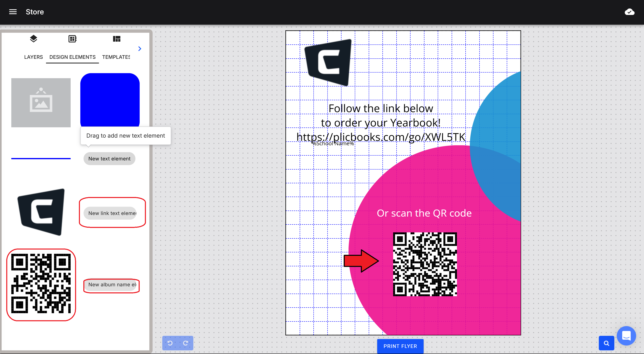
Task: Click the undo button
Action: [x=170, y=343]
